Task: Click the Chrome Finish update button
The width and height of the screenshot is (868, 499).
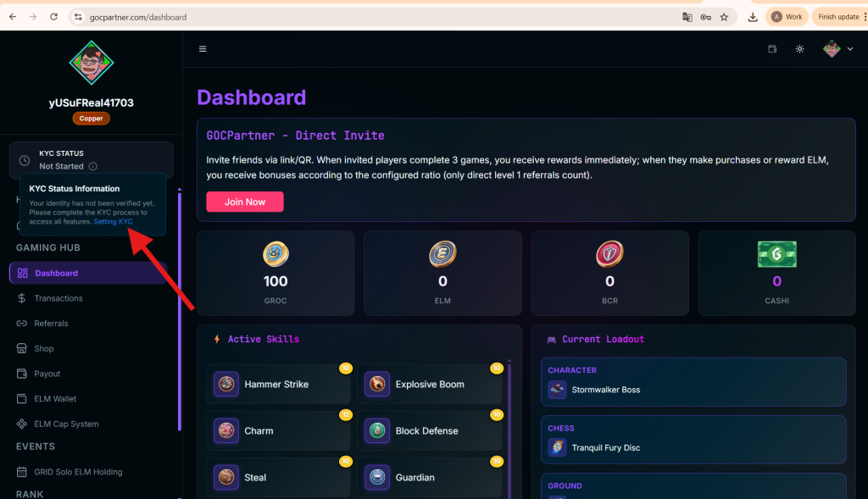Action: point(838,17)
